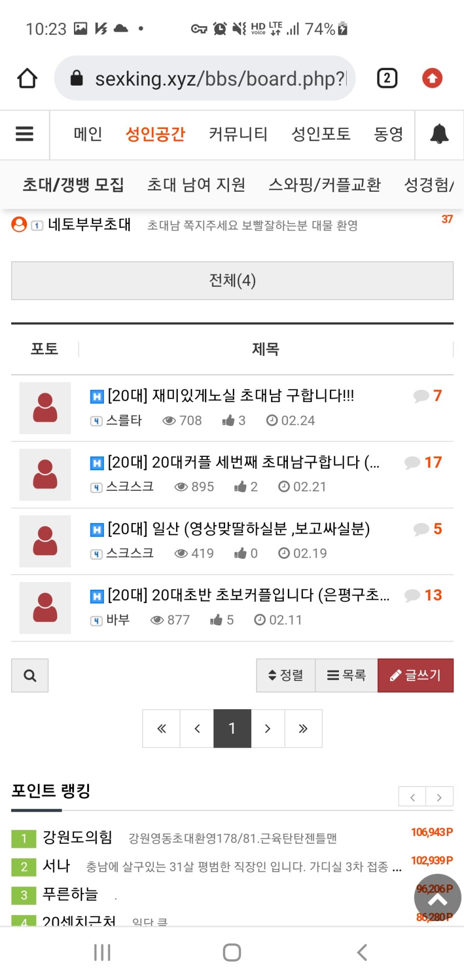Expand the 전체(4) category selector
464x980 pixels.
click(232, 280)
